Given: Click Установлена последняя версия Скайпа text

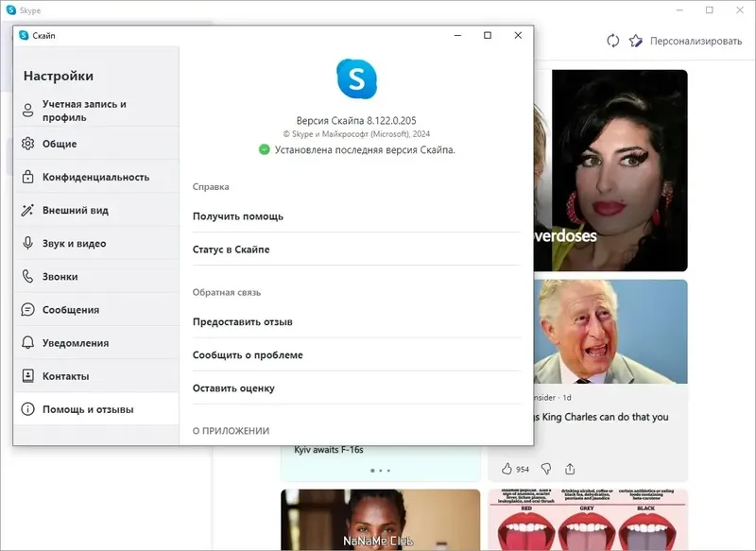Looking at the screenshot, I should tap(365, 150).
